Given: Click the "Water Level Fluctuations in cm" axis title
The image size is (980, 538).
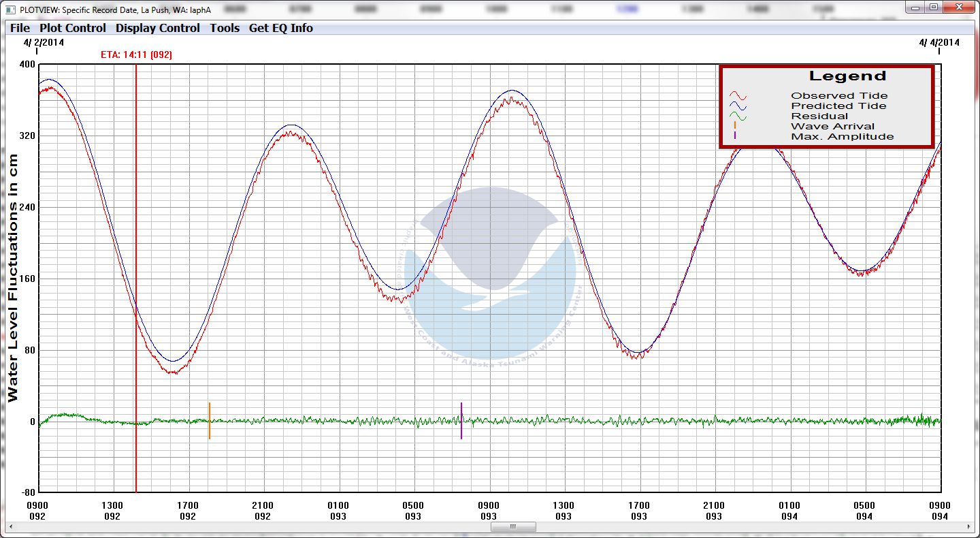Looking at the screenshot, I should [x=13, y=277].
